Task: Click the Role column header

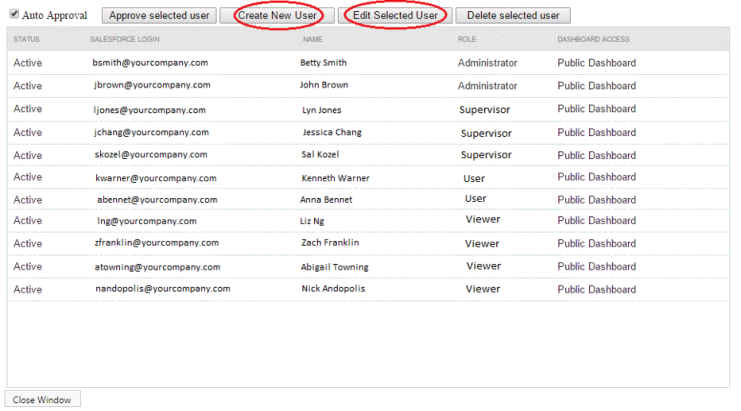Action: (x=467, y=39)
